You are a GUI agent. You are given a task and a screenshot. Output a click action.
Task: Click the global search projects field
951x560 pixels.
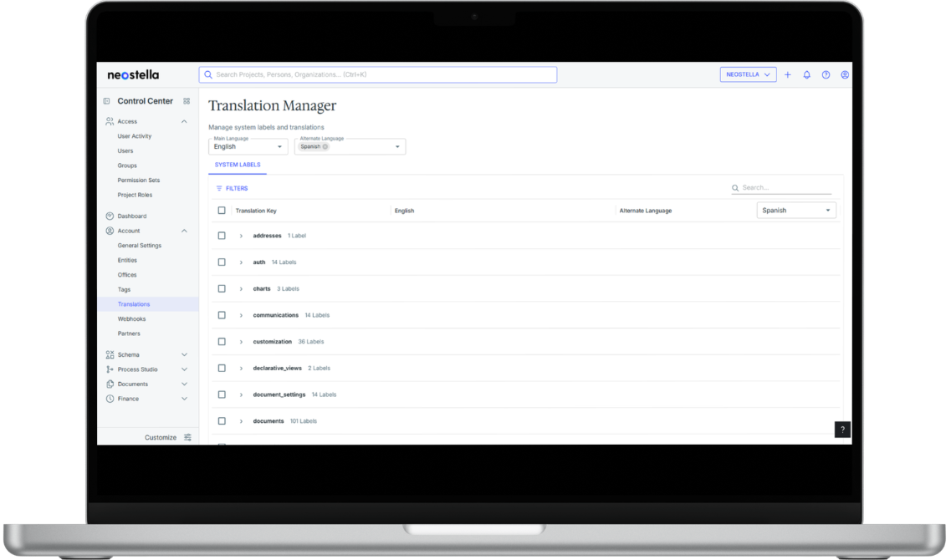click(378, 75)
